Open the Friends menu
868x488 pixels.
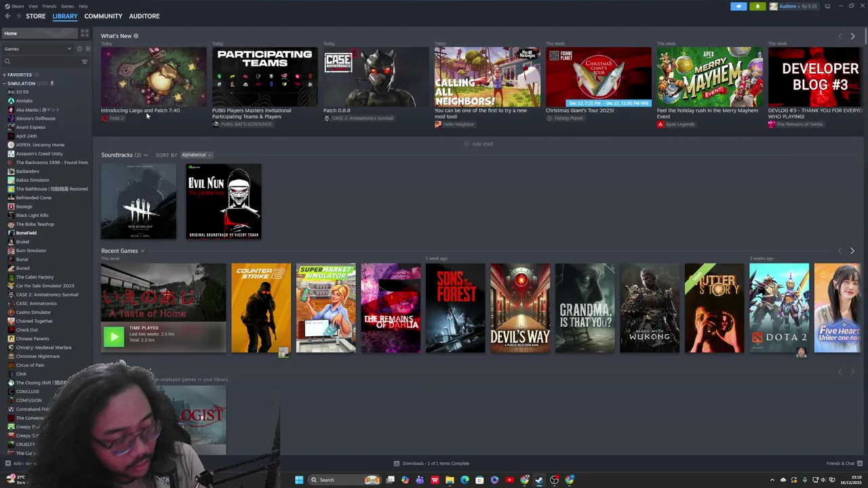[49, 6]
